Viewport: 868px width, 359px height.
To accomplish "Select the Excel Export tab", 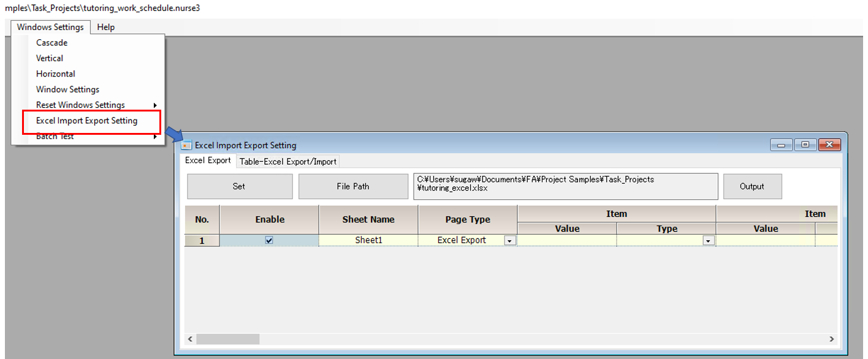I will [208, 161].
